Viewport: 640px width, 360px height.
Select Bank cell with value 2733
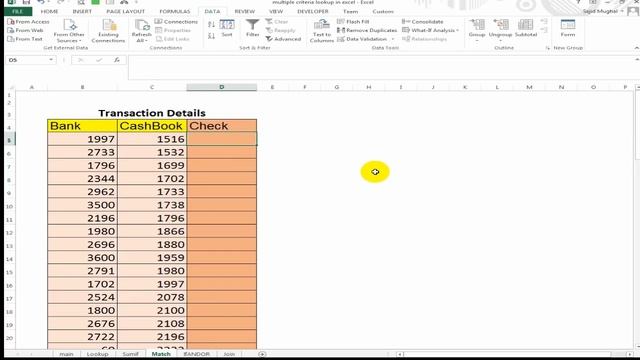pos(82,152)
